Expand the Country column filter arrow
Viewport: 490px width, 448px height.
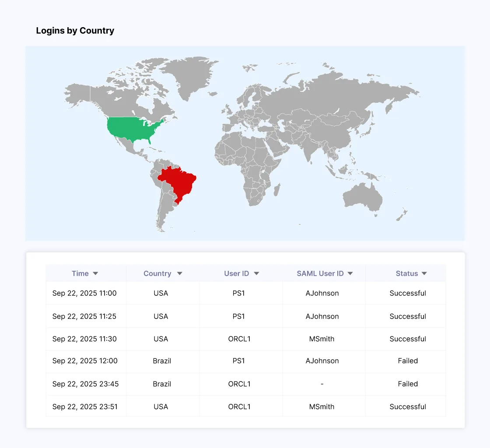pos(179,273)
